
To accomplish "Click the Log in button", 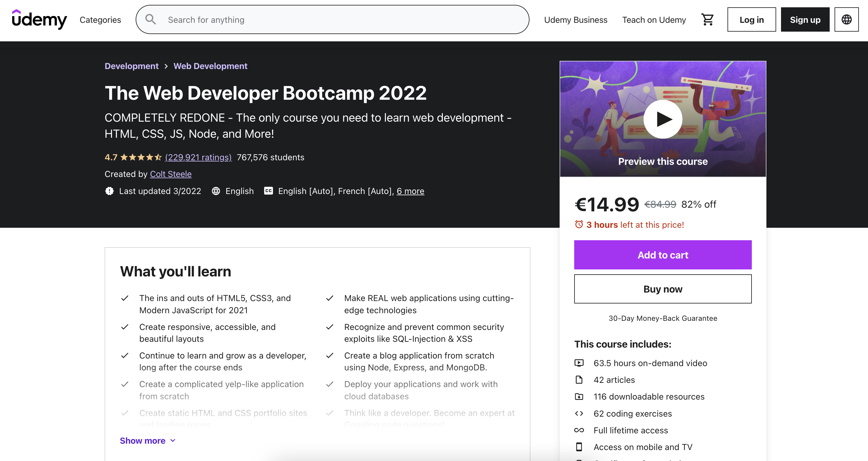I will (x=752, y=19).
